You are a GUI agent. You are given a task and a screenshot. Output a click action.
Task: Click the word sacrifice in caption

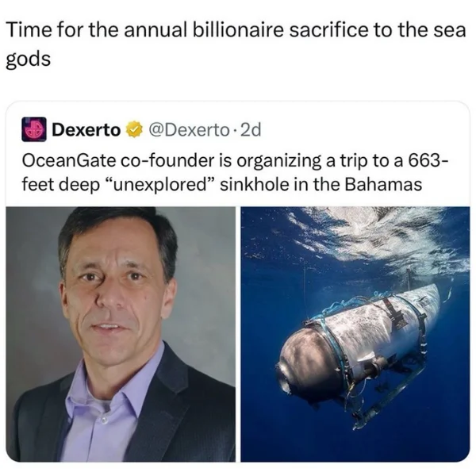(x=328, y=31)
